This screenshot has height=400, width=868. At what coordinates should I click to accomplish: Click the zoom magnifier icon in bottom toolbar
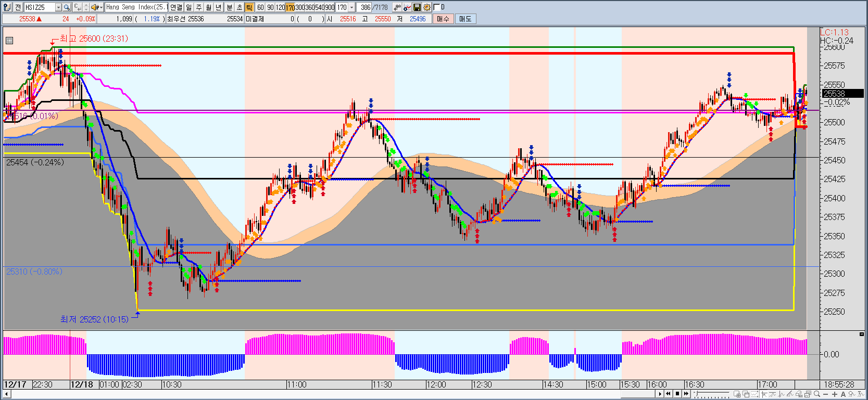816,394
